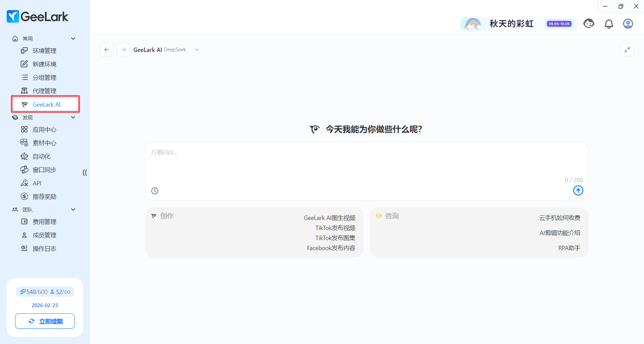Viewport: 644px width, 344px height.
Task: Open the user account profile icon
Action: point(628,24)
